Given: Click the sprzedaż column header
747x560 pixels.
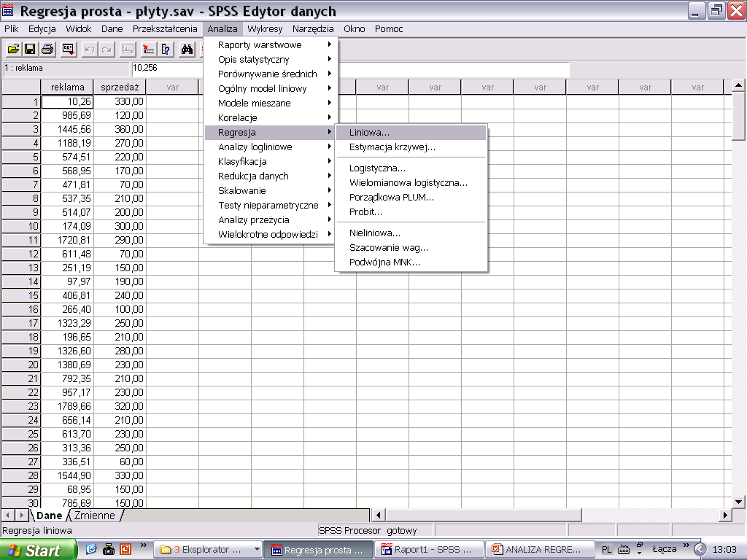Looking at the screenshot, I should [x=120, y=87].
